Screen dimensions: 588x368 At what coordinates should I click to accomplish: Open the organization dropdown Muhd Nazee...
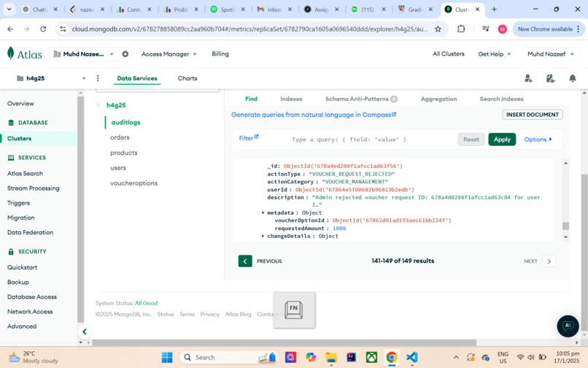pyautogui.click(x=83, y=54)
